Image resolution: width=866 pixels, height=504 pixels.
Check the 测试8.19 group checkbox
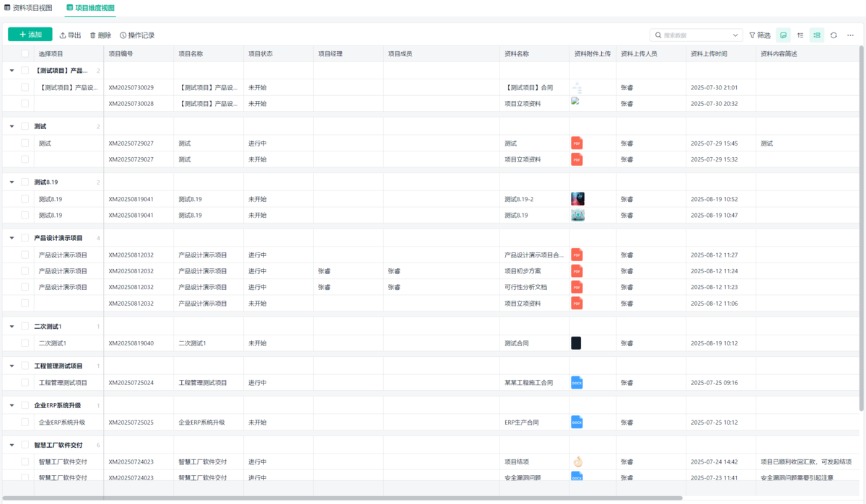click(25, 182)
